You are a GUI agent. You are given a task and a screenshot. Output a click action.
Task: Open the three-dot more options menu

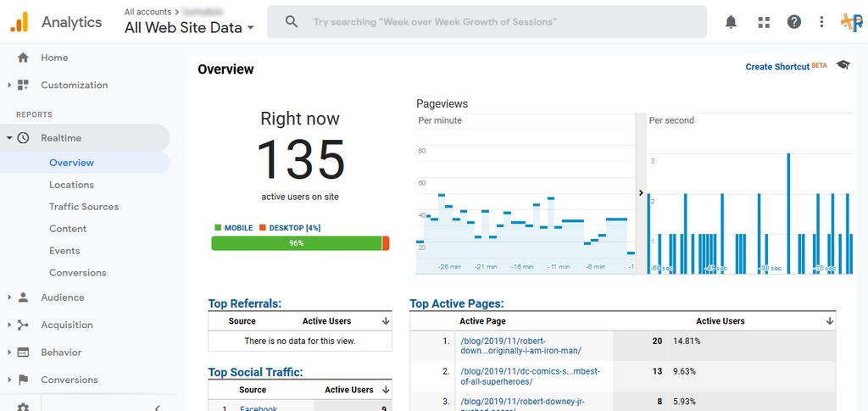click(x=821, y=22)
